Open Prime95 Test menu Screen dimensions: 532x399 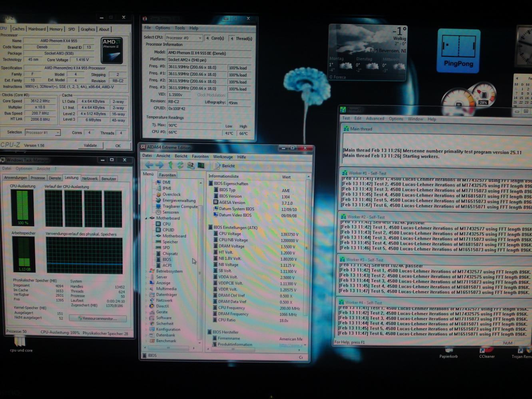(346, 118)
